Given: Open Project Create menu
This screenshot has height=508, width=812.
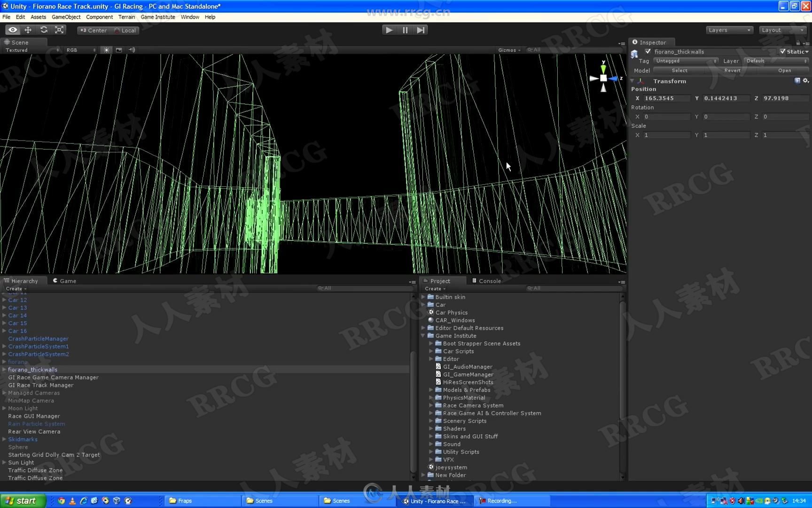Looking at the screenshot, I should coord(435,288).
